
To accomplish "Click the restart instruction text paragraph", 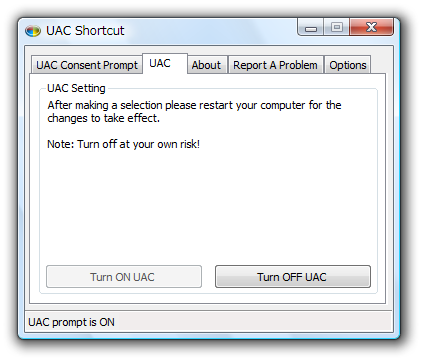I will (194, 112).
